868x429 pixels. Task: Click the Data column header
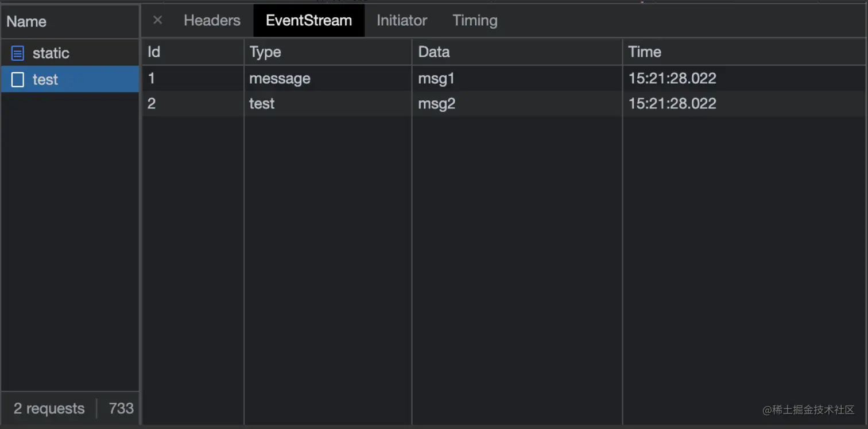(x=434, y=52)
